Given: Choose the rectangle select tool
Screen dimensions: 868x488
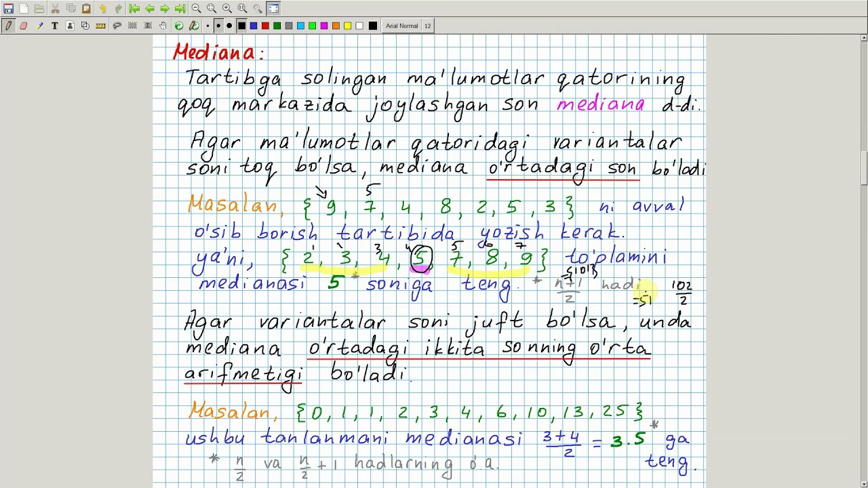Looking at the screenshot, I should coord(132,26).
